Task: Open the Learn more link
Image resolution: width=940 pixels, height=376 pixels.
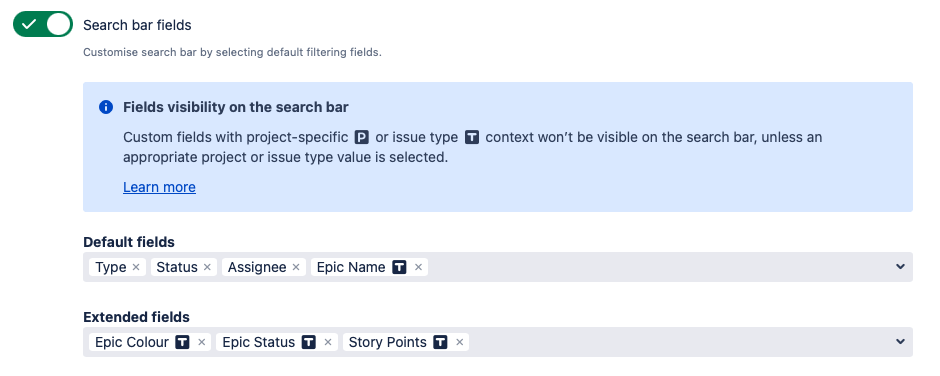Action: (x=159, y=187)
